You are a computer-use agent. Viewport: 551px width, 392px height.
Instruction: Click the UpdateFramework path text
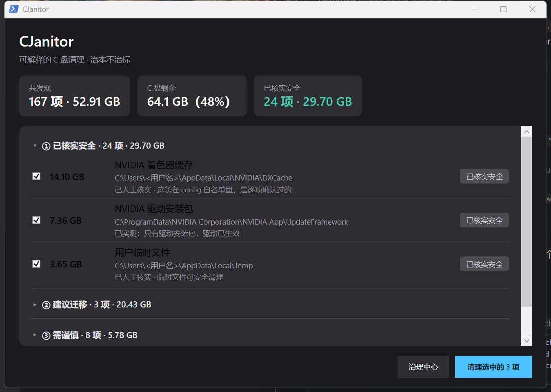point(231,222)
